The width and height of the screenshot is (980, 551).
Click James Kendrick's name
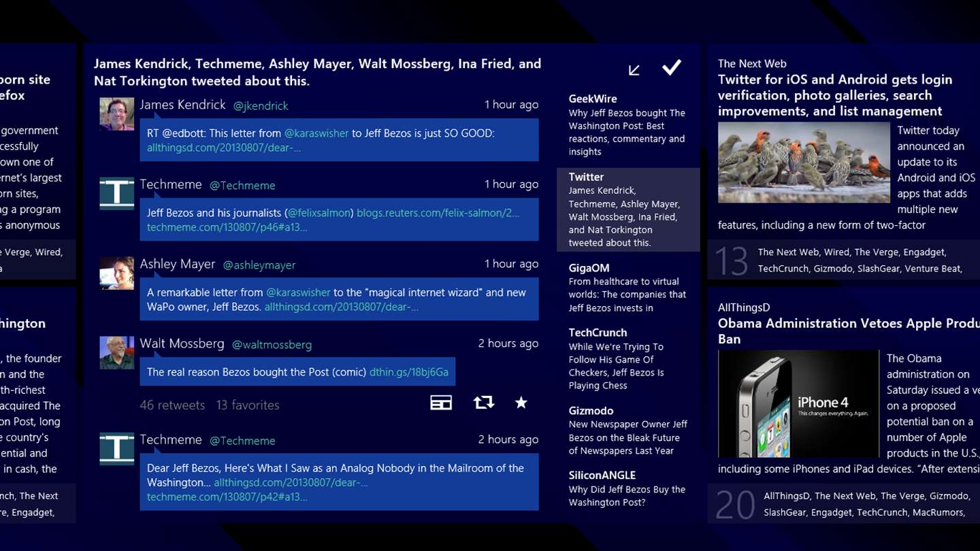point(182,105)
